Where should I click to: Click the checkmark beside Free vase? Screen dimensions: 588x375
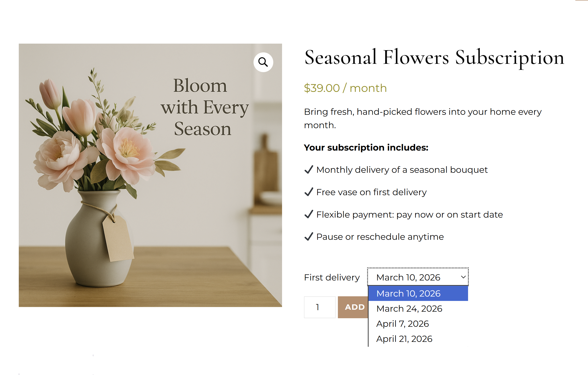tap(309, 192)
